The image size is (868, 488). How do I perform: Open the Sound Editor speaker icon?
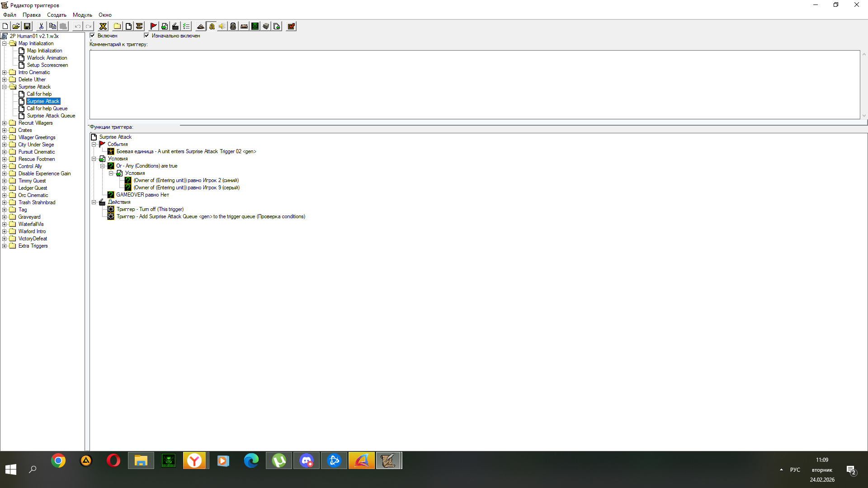[x=222, y=26]
